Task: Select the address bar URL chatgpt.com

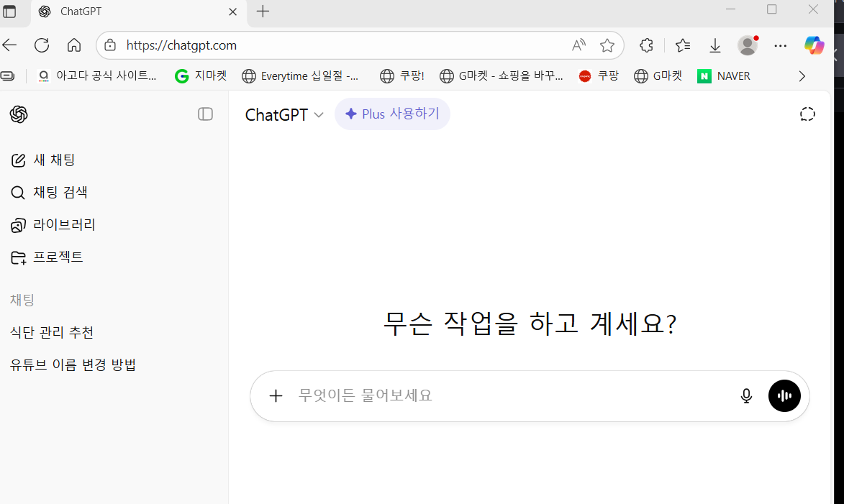Action: coord(181,45)
